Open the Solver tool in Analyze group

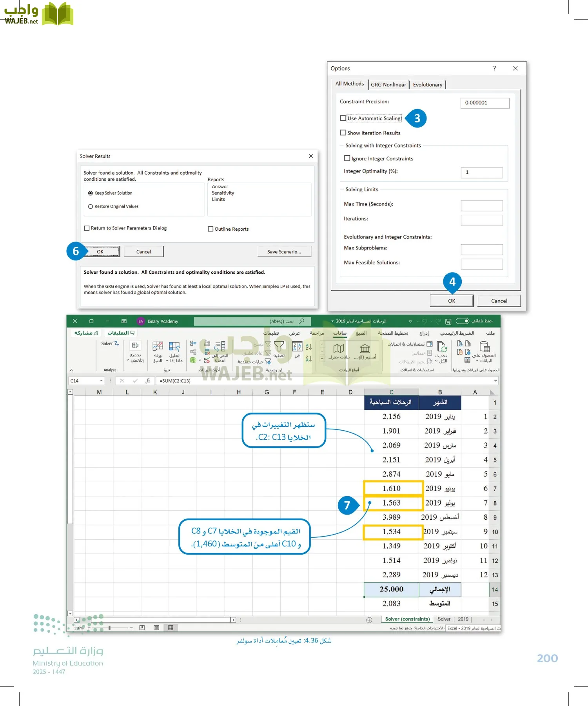110,344
